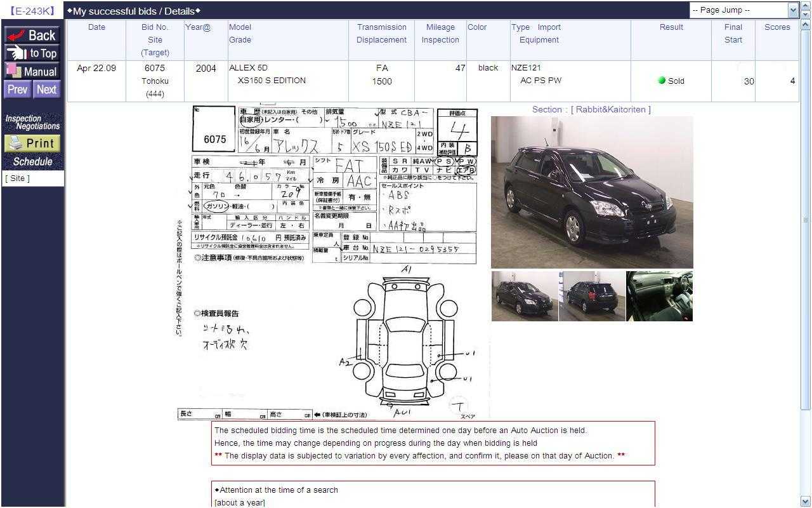Open the Page Jump dropdown
This screenshot has height=508, width=812.
[x=743, y=10]
